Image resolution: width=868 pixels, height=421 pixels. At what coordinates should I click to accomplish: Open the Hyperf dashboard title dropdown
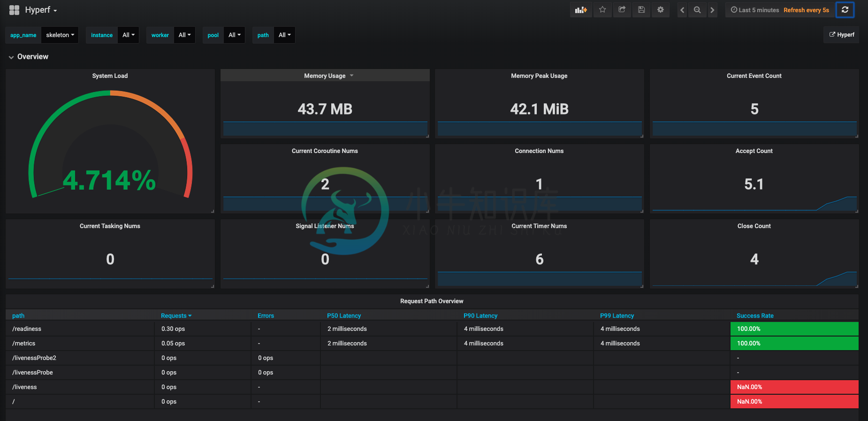[41, 10]
